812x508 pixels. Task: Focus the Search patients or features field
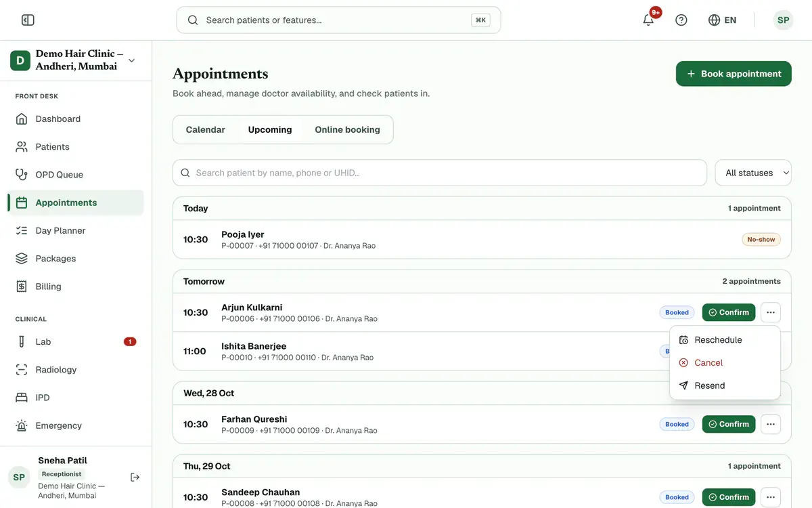pos(338,20)
